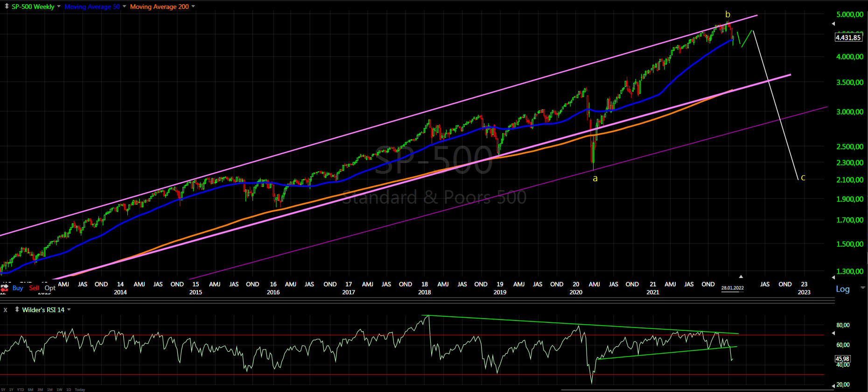
Task: Open the Moving Average 200 dropdown arrow
Action: 193,7
